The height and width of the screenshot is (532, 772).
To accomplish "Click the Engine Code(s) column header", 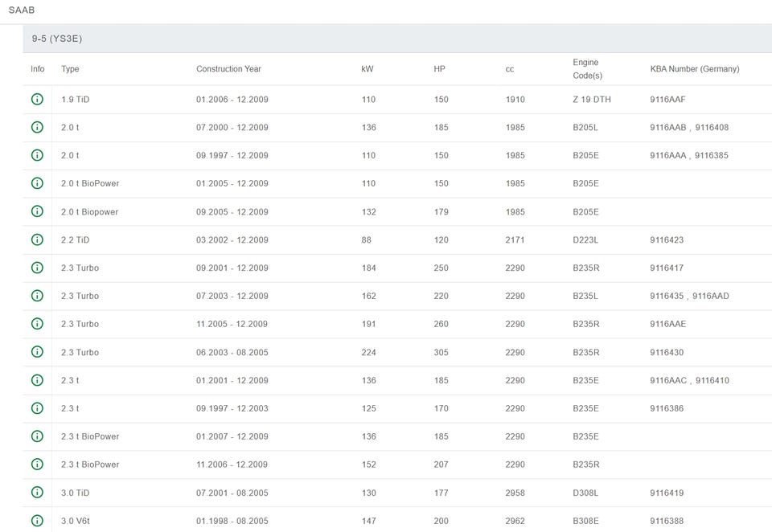I will [x=587, y=69].
